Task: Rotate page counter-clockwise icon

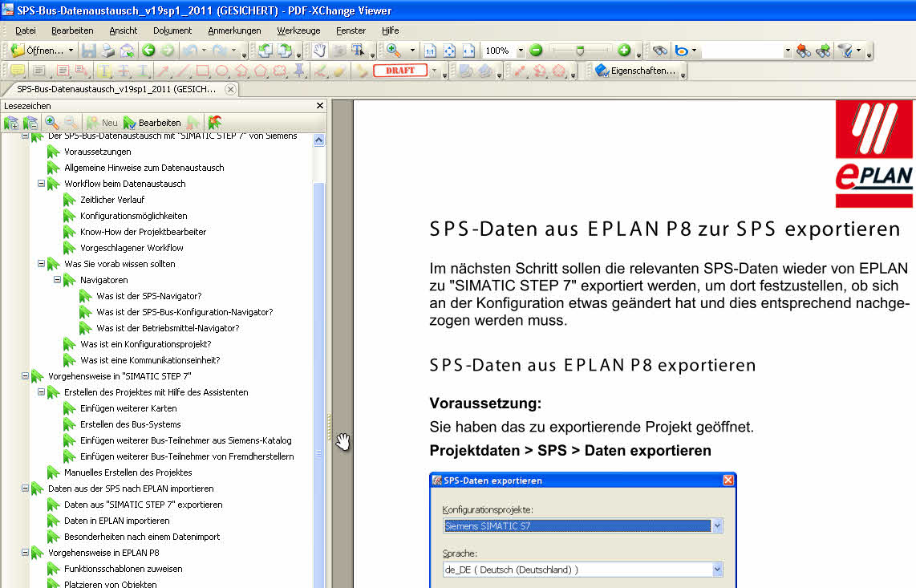Action: tap(265, 51)
